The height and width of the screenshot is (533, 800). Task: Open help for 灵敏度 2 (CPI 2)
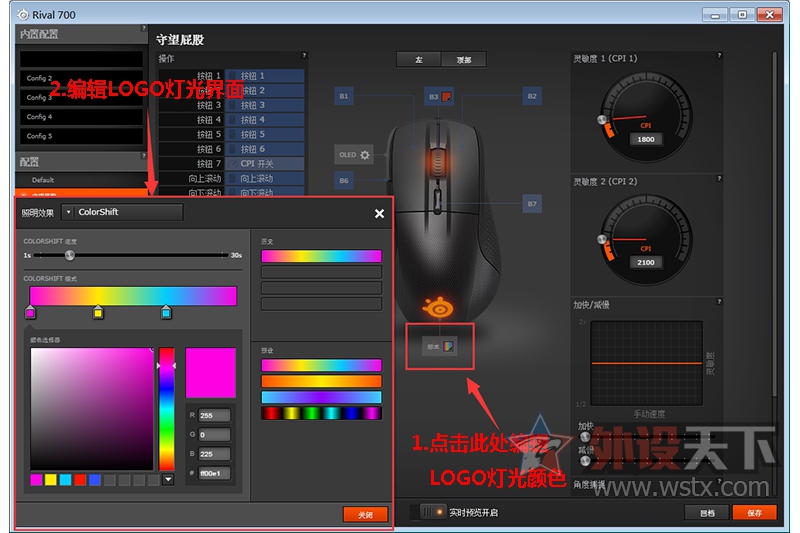719,179
